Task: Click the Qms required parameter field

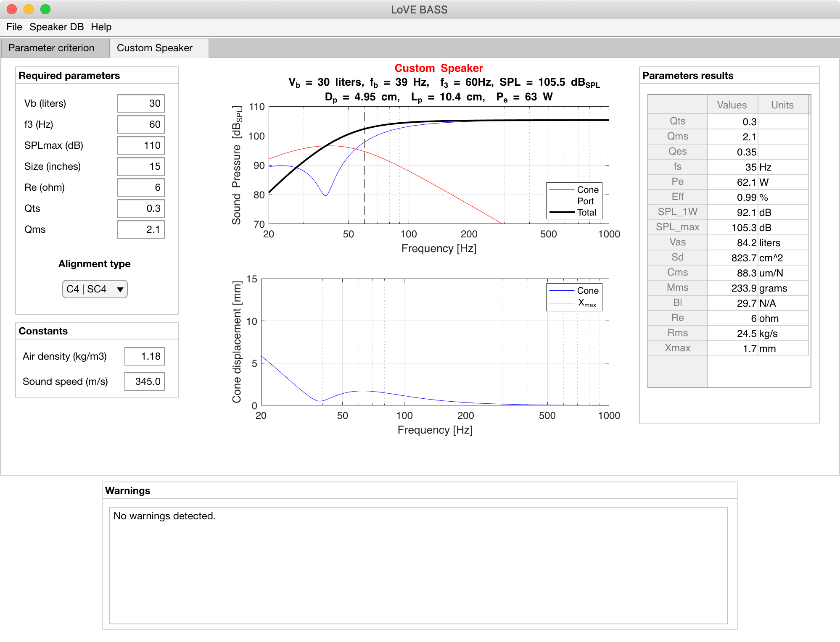Action: 140,229
